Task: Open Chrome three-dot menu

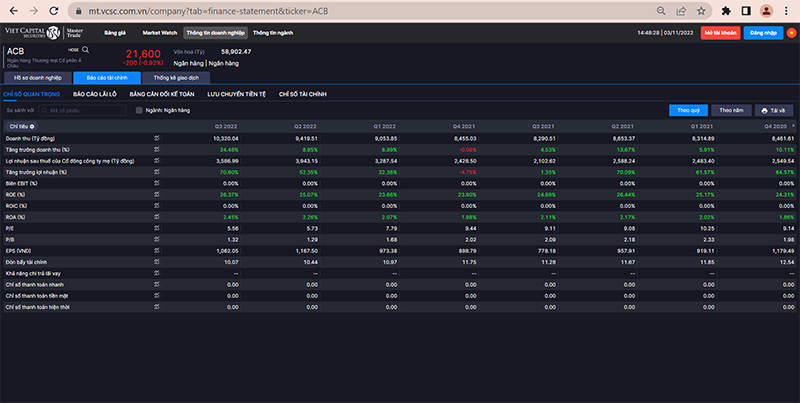Action: [786, 11]
